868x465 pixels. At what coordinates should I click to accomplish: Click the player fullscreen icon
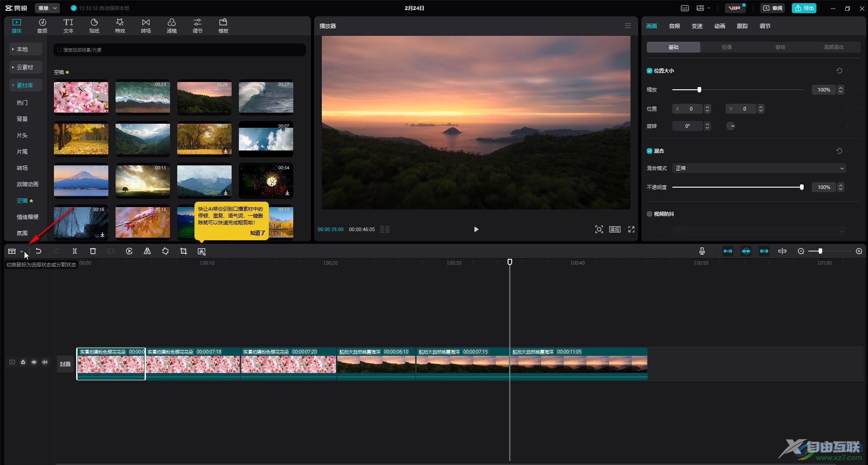[631, 229]
